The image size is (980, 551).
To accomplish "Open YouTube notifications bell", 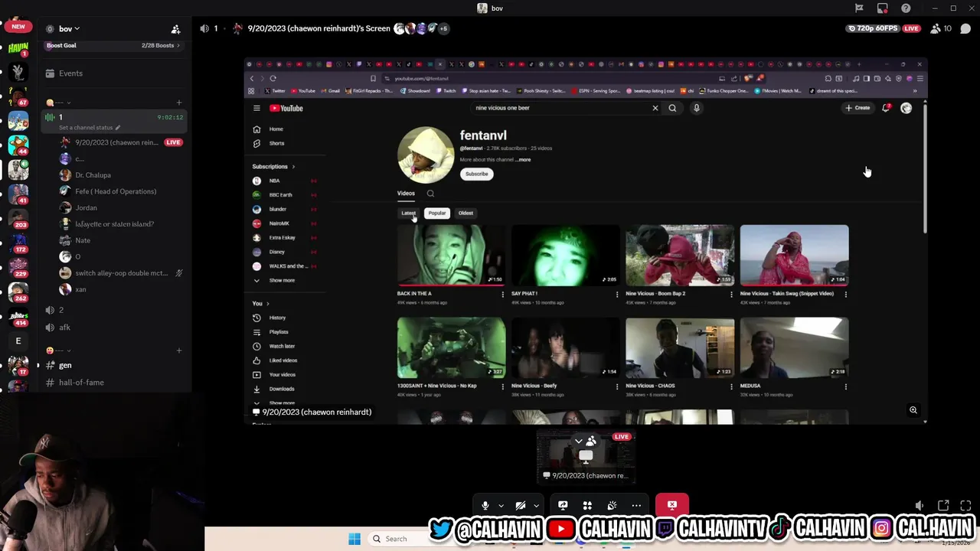I will pos(886,108).
